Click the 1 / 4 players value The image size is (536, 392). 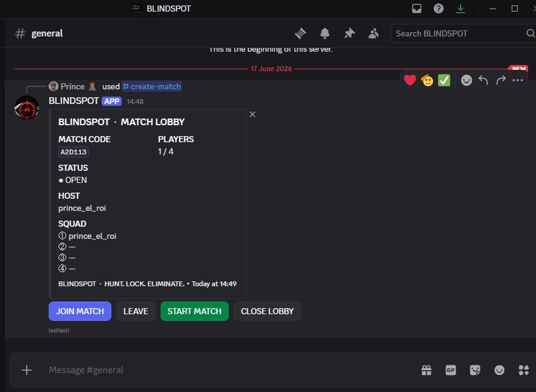[x=166, y=151]
